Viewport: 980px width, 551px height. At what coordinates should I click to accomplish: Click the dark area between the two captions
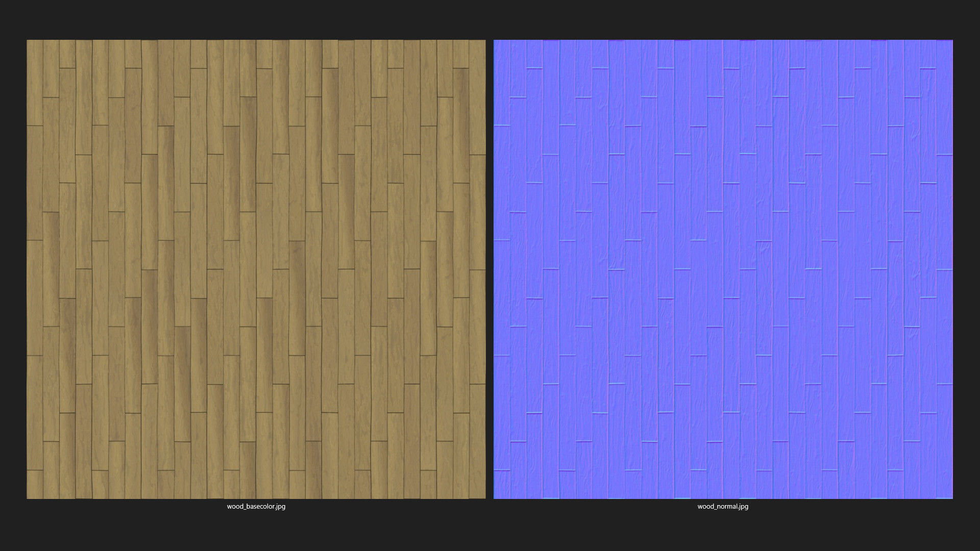[489, 507]
